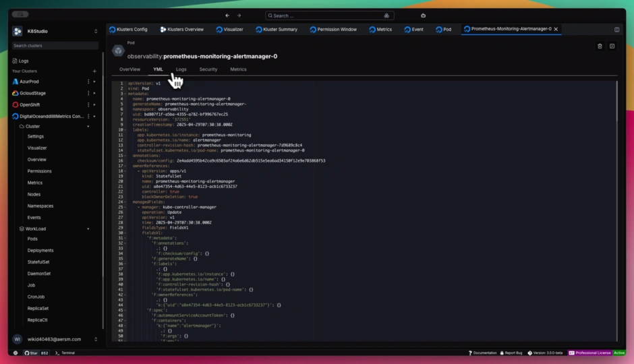Expand the AzurProd cluster arrow
Image resolution: width=634 pixels, height=364 pixels.
pos(94,82)
